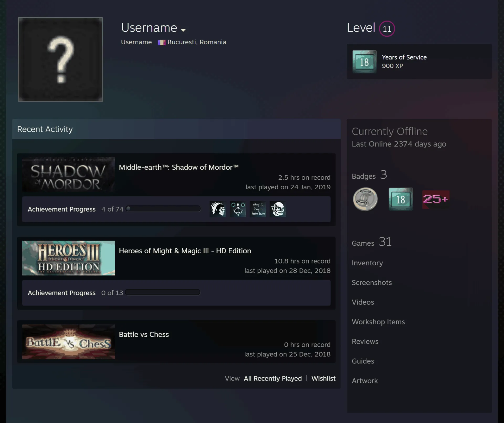Open the Years of Service 900 XP text

(404, 62)
